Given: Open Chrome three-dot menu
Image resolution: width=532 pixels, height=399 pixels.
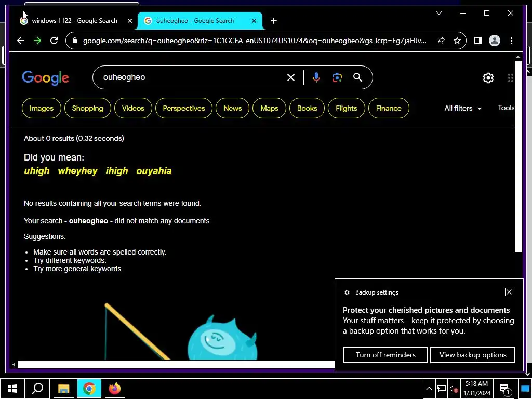Looking at the screenshot, I should click(511, 41).
